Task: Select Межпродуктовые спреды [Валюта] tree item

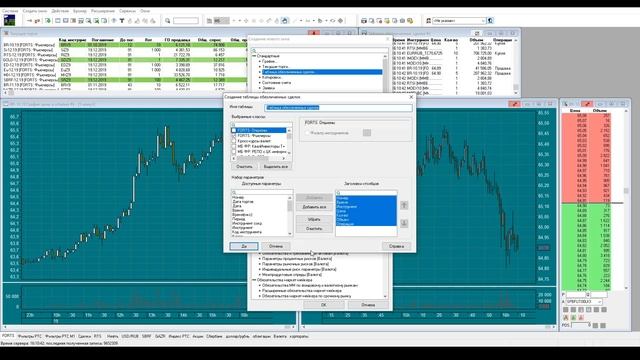Action: pos(291,275)
